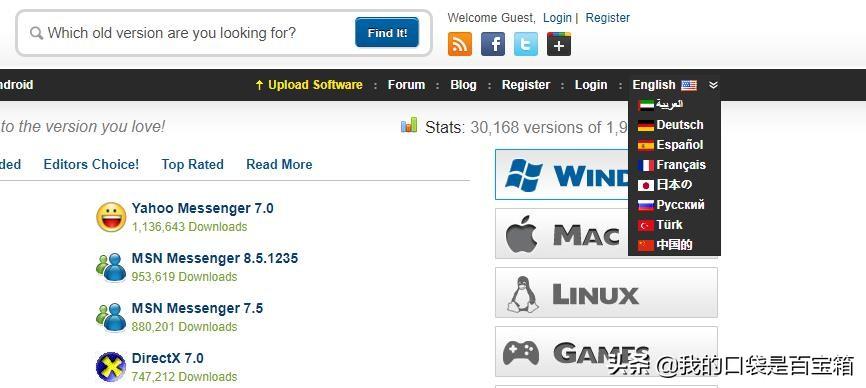Collapse the language dropdown double-chevron
The image size is (866, 388).
click(x=714, y=85)
